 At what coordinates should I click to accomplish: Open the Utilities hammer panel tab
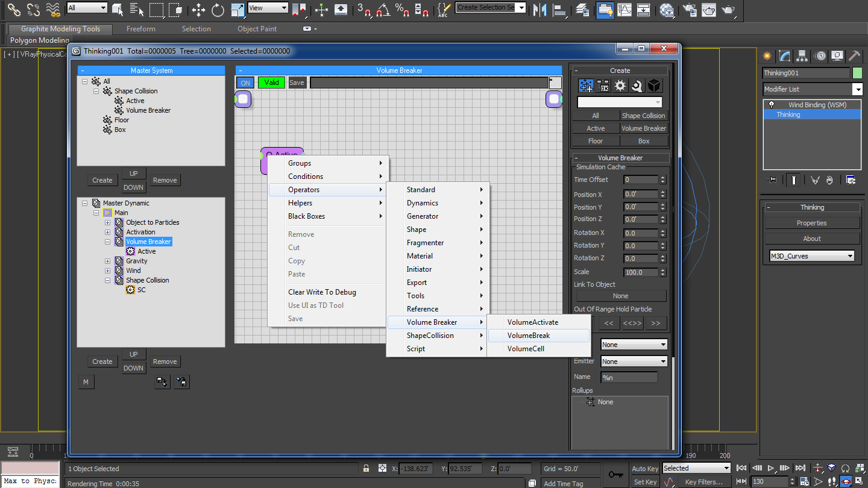click(854, 56)
